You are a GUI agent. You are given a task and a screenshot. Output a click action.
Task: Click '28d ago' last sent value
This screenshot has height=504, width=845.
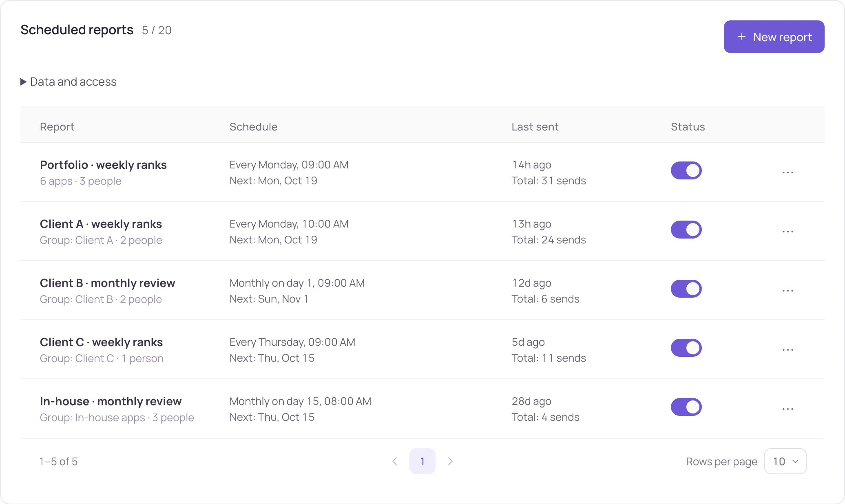pyautogui.click(x=531, y=401)
